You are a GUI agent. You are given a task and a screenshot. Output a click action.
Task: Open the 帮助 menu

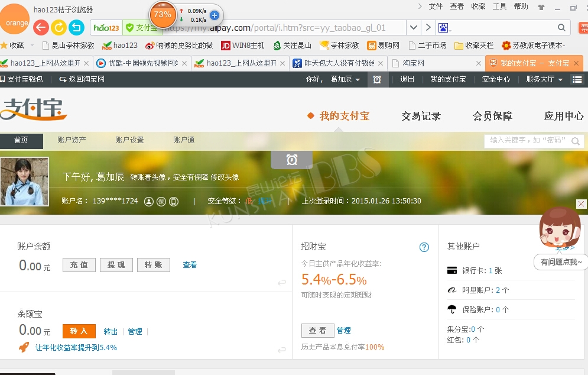click(521, 7)
